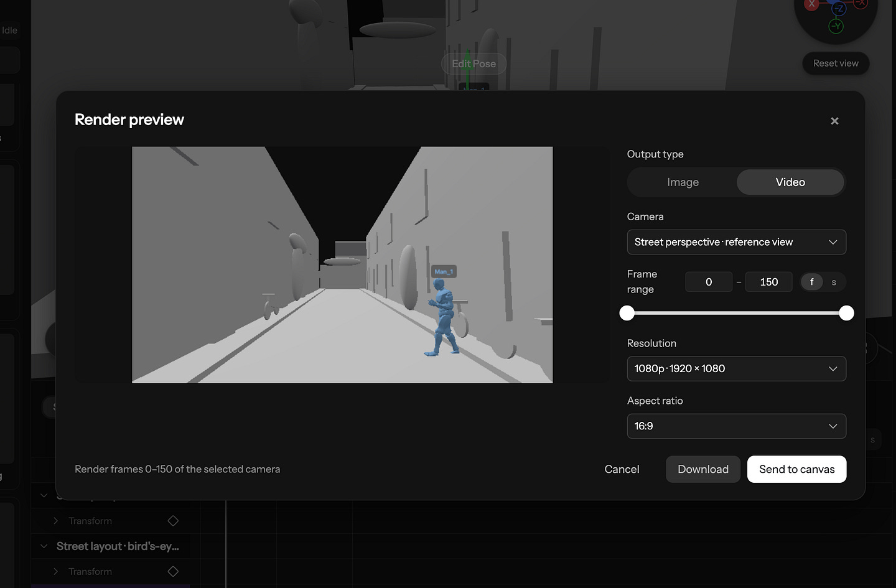Open the Resolution dropdown
Screen dimensions: 896x588
coord(736,368)
